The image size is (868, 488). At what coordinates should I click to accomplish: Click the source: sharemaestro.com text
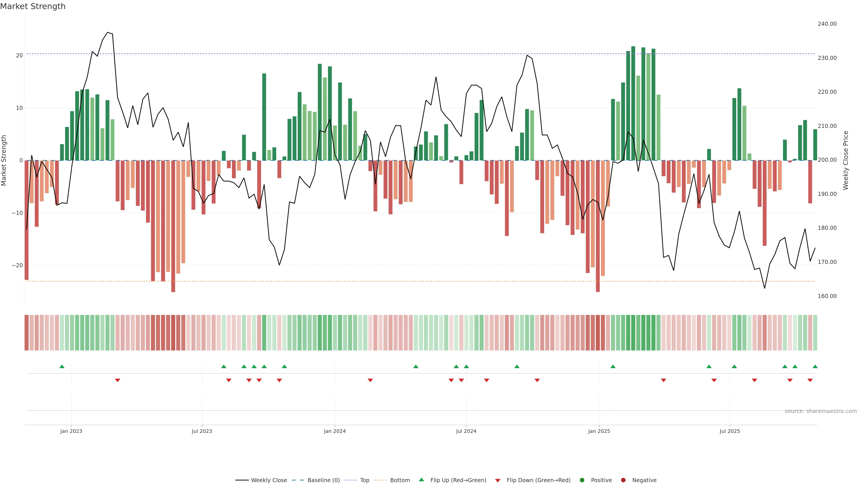(x=821, y=411)
